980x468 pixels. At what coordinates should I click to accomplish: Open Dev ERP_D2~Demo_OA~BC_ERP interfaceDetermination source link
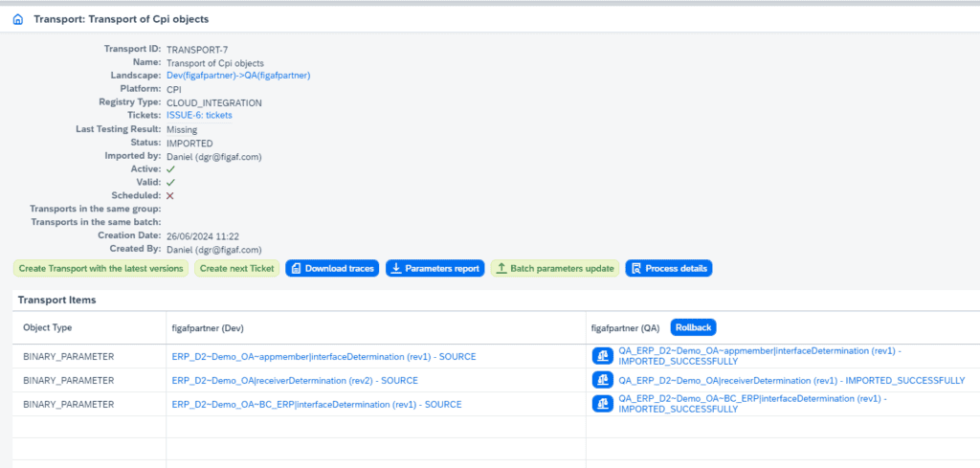317,404
